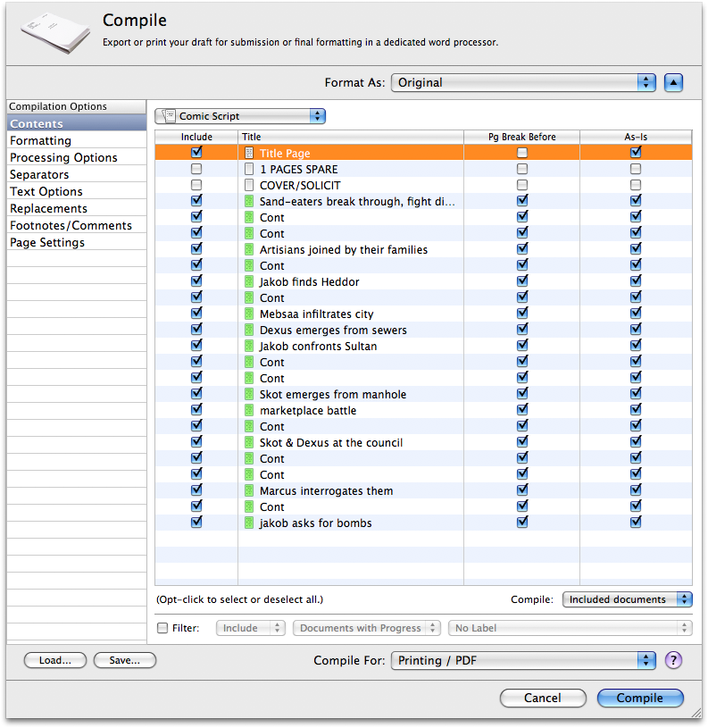
Task: Click the purple help question mark icon
Action: [673, 660]
